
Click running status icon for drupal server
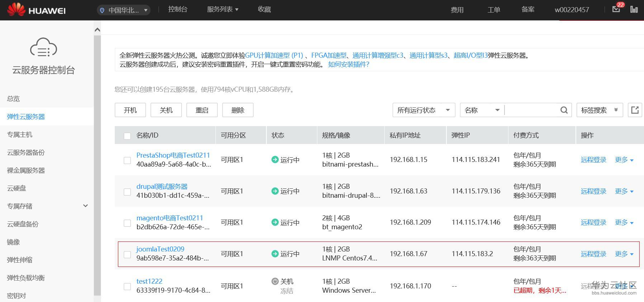pos(275,191)
